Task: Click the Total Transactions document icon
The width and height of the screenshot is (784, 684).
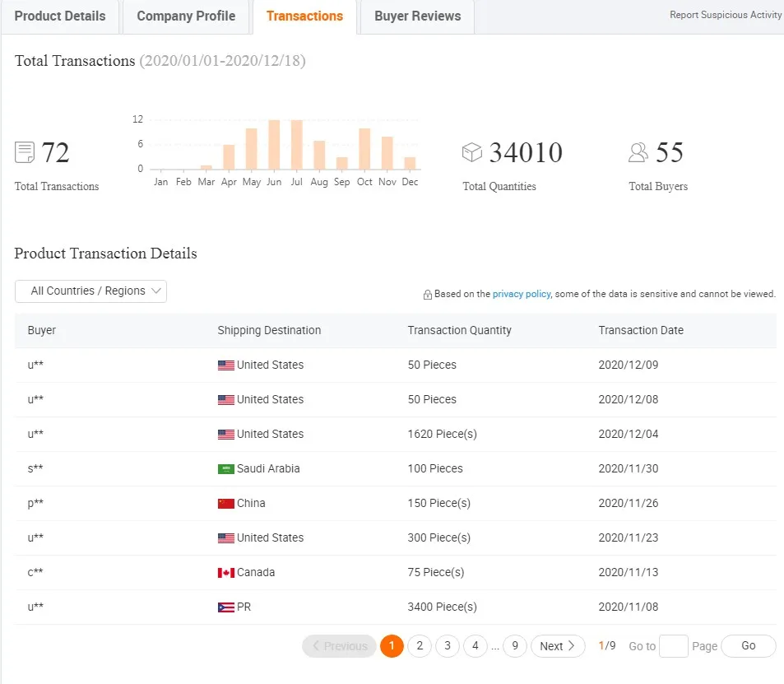Action: (25, 152)
